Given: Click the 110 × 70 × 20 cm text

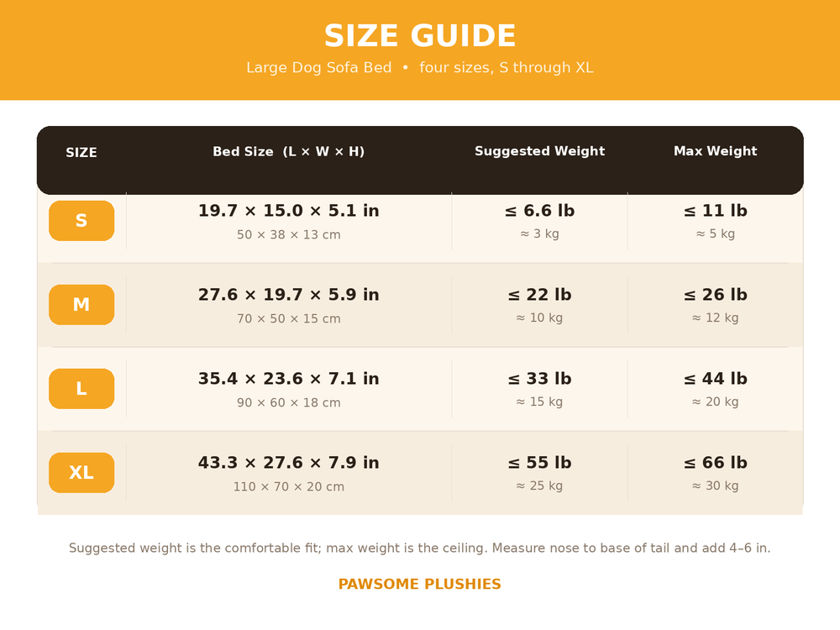Looking at the screenshot, I should click(x=289, y=486).
